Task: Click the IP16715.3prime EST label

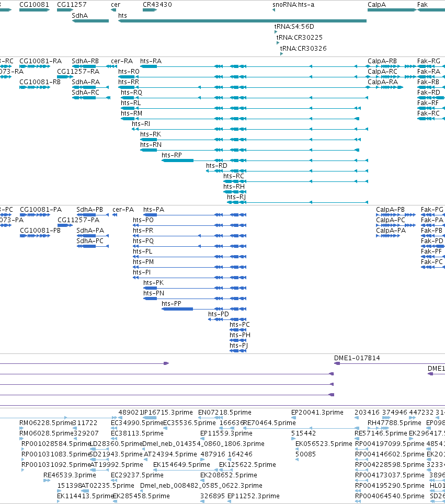Action: point(167,412)
